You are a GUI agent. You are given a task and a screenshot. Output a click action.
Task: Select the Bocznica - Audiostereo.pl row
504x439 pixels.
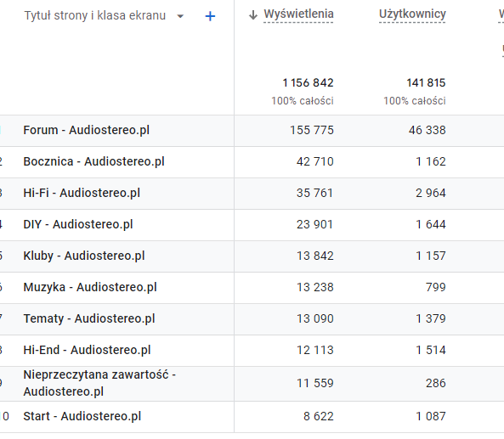252,162
